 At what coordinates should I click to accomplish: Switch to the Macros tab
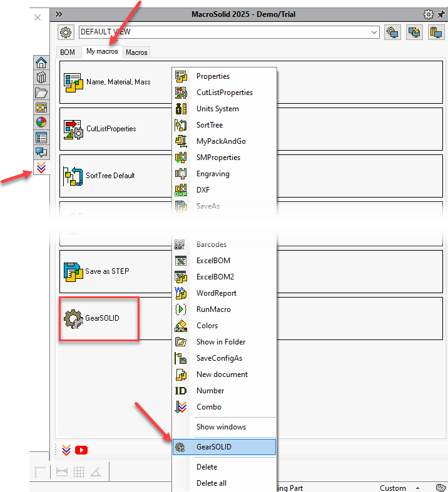[136, 52]
